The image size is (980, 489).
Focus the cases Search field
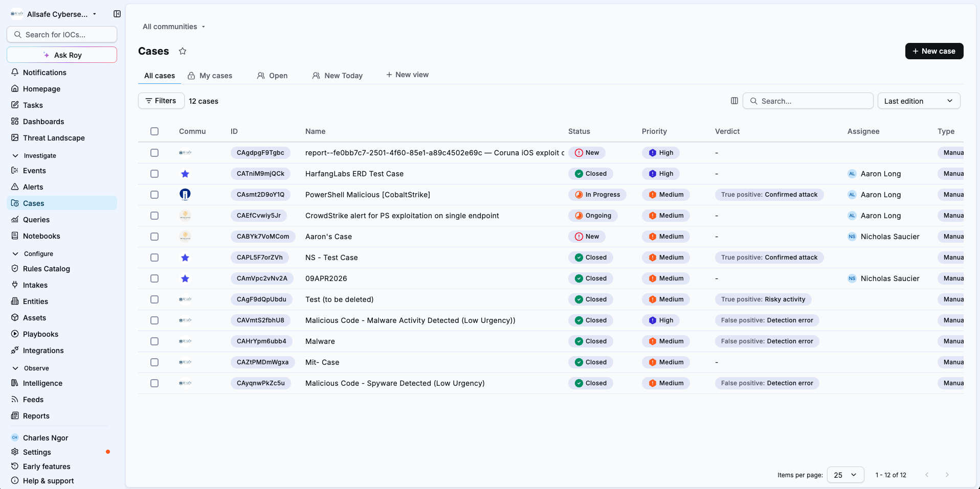pyautogui.click(x=808, y=101)
